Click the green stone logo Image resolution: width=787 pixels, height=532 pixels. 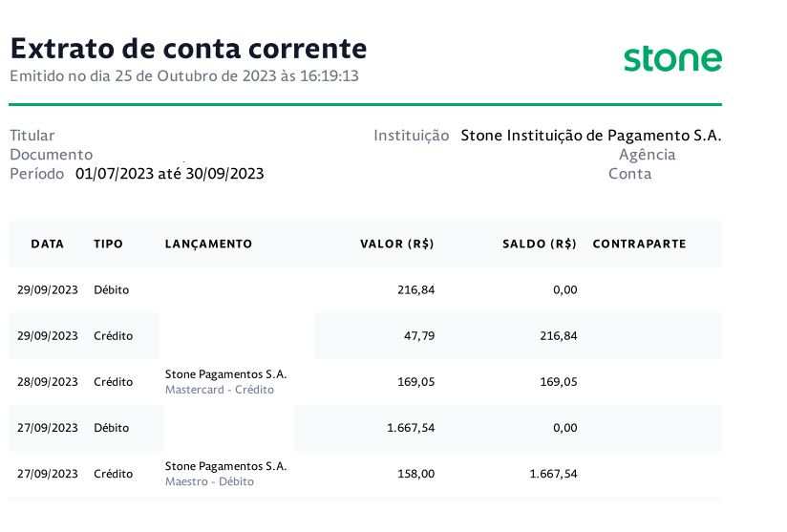[672, 59]
